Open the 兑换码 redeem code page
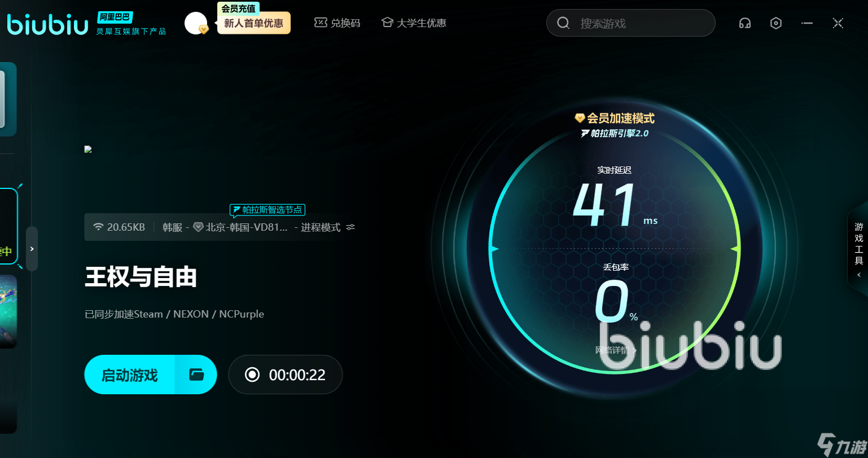 click(x=337, y=23)
